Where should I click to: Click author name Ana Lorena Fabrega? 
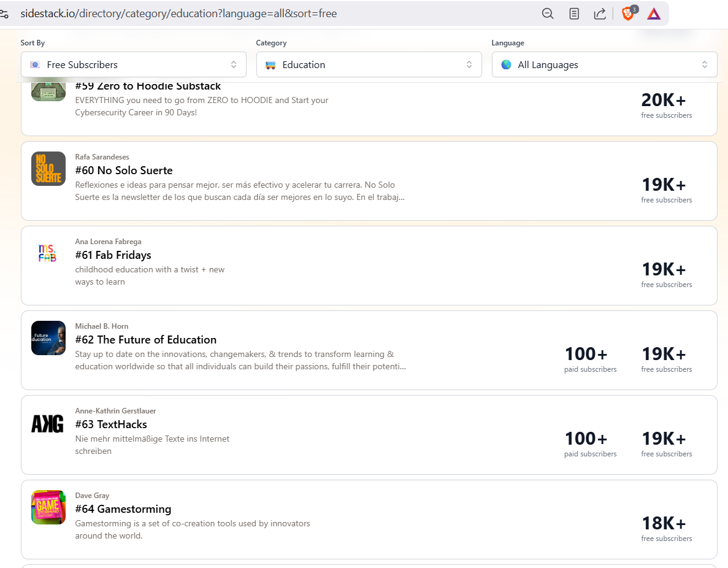coord(108,242)
